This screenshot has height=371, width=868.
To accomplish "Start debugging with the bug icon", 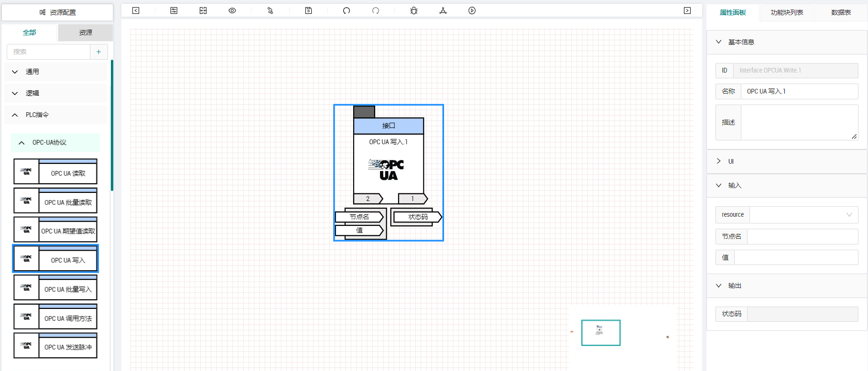I will coord(414,11).
